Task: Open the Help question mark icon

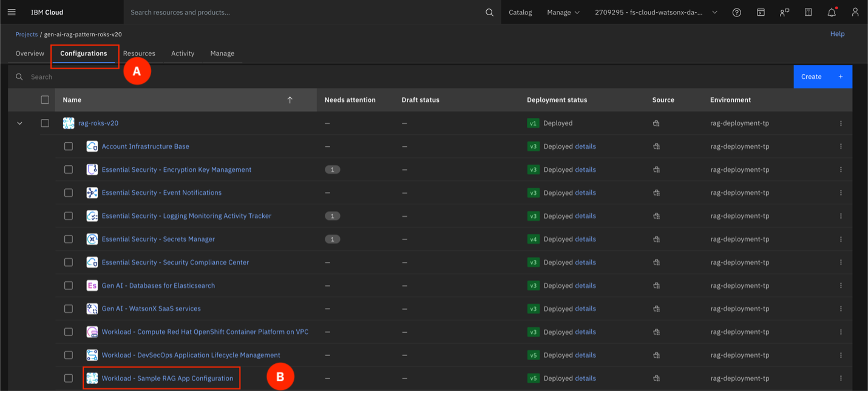Action: pyautogui.click(x=736, y=12)
